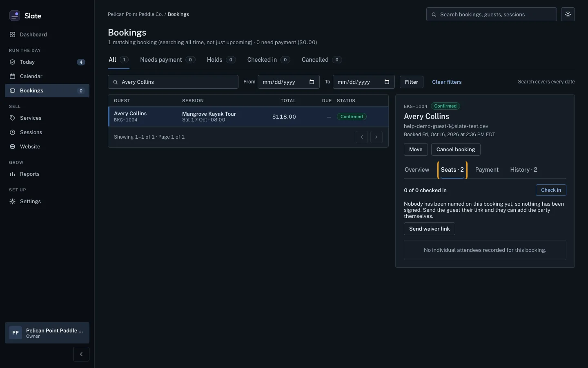Click the Send waiver link button
588x368 pixels.
pyautogui.click(x=430, y=229)
